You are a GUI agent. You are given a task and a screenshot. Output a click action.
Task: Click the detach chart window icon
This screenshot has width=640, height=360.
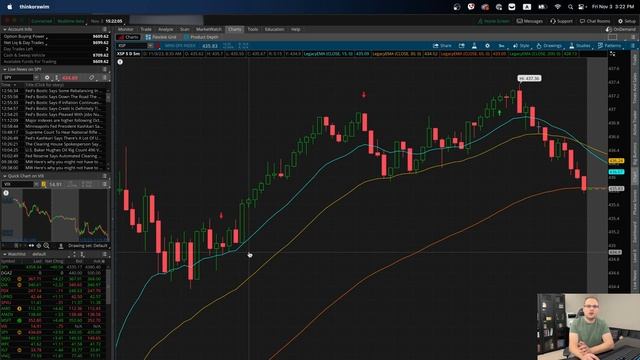click(462, 46)
